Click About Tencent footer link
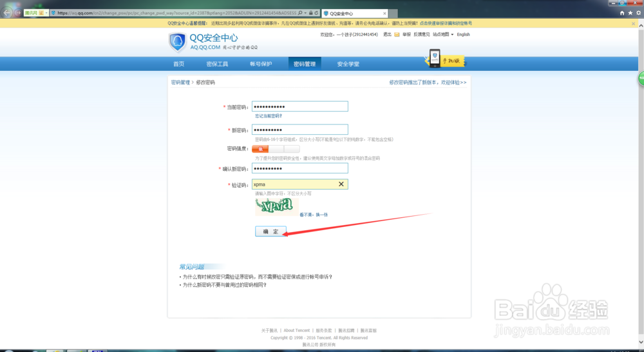Viewport: 644px width, 352px height. pyautogui.click(x=296, y=331)
